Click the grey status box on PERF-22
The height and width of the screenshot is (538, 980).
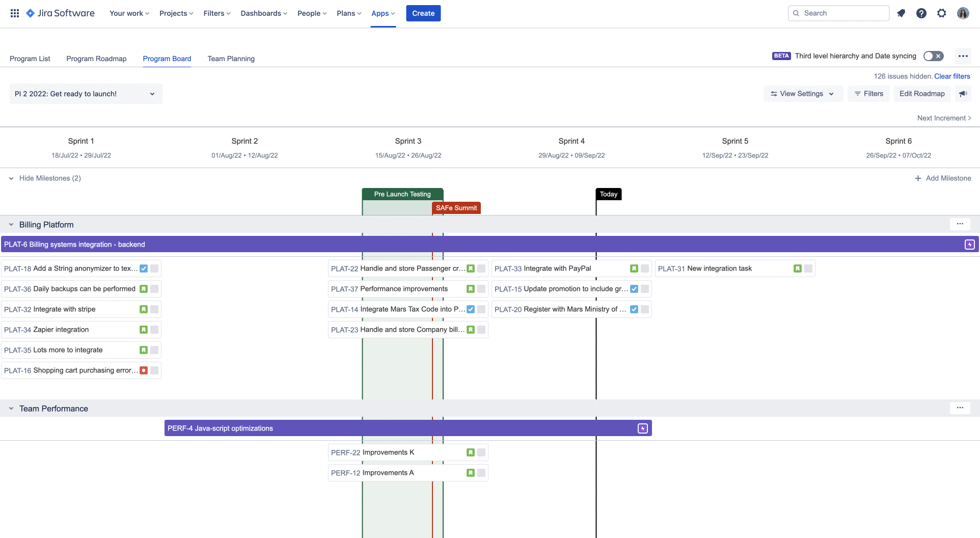tap(481, 452)
